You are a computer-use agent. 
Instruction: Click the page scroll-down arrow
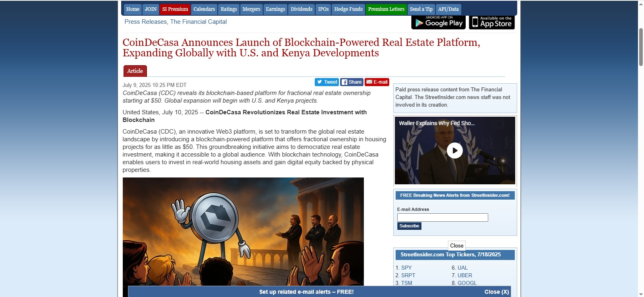(641, 294)
